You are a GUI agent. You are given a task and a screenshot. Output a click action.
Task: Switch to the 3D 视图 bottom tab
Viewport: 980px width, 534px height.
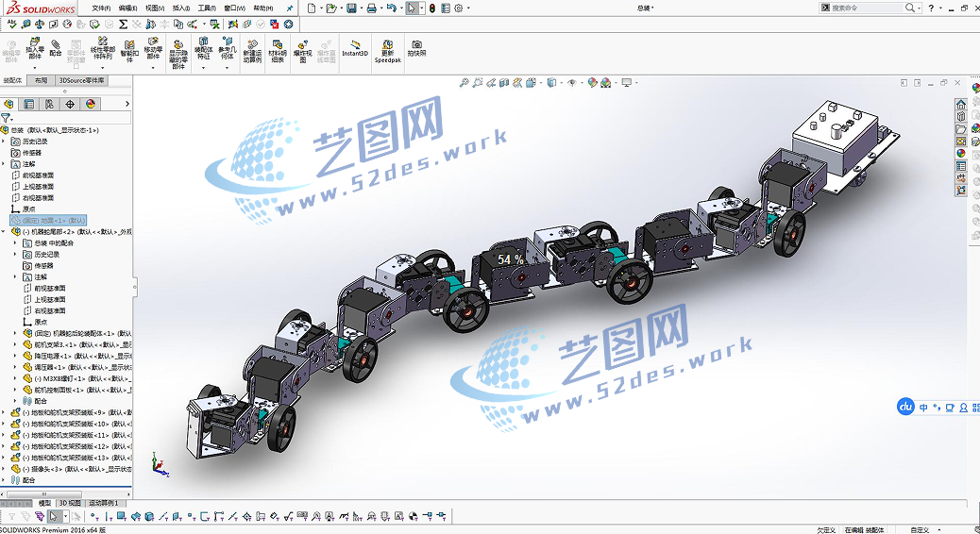pyautogui.click(x=70, y=504)
